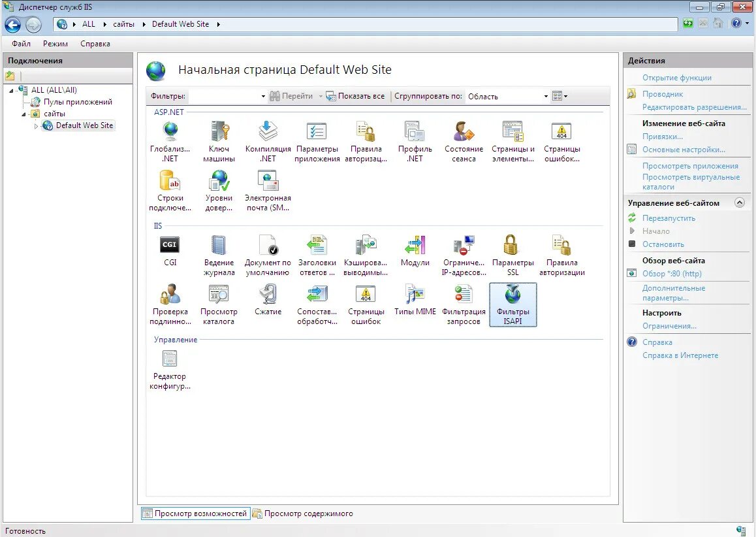The width and height of the screenshot is (756, 537).
Task: Collapse the ALL server tree node
Action: tap(12, 90)
